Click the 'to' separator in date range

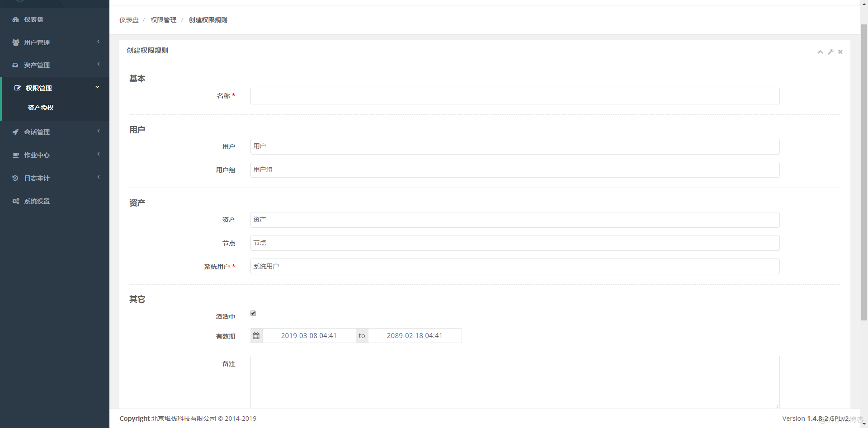click(x=362, y=336)
